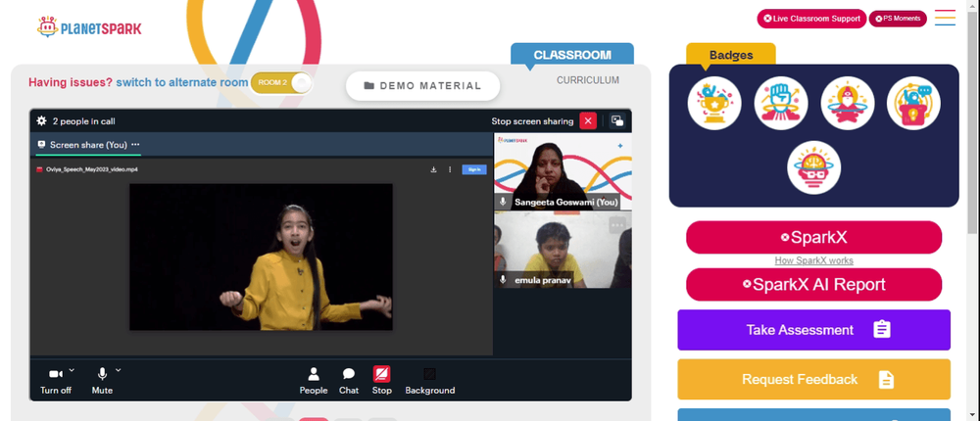Stop screen sharing with red X
Image resolution: width=980 pixels, height=421 pixels.
(587, 120)
